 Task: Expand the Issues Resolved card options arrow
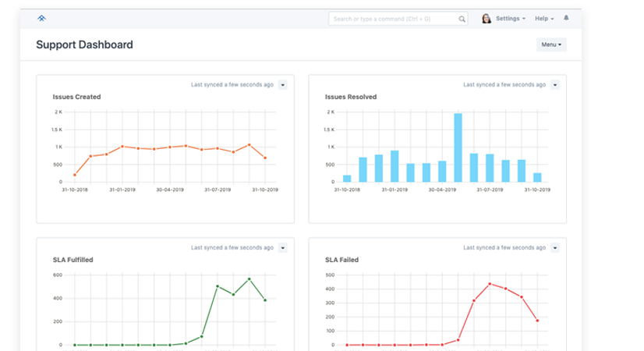tap(555, 84)
